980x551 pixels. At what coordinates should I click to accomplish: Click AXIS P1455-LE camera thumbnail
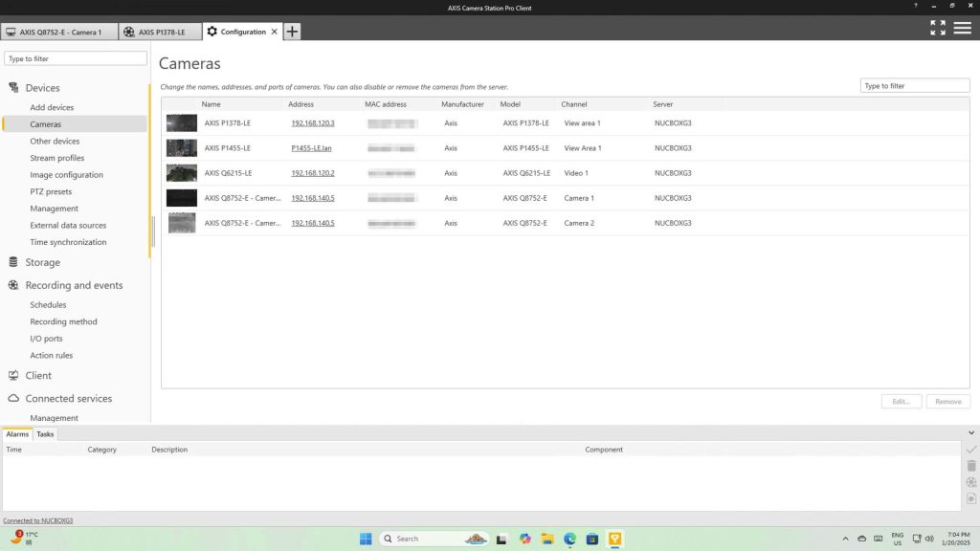(x=181, y=148)
